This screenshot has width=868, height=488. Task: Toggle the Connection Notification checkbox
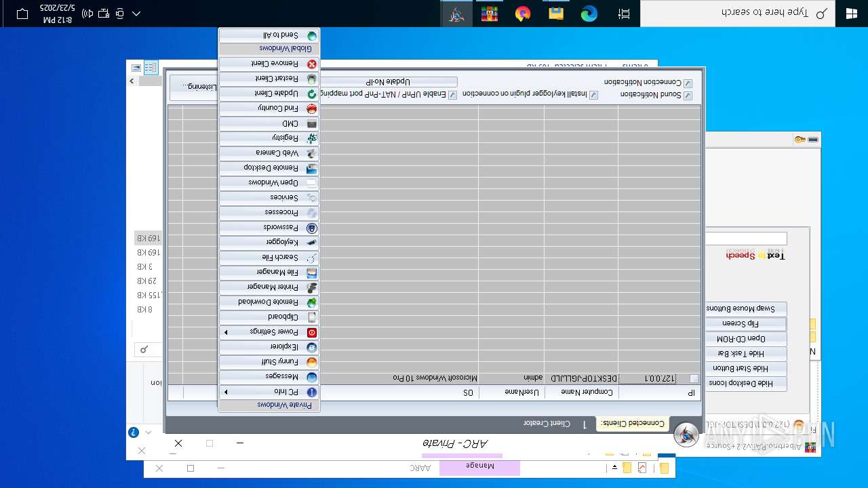pos(688,83)
